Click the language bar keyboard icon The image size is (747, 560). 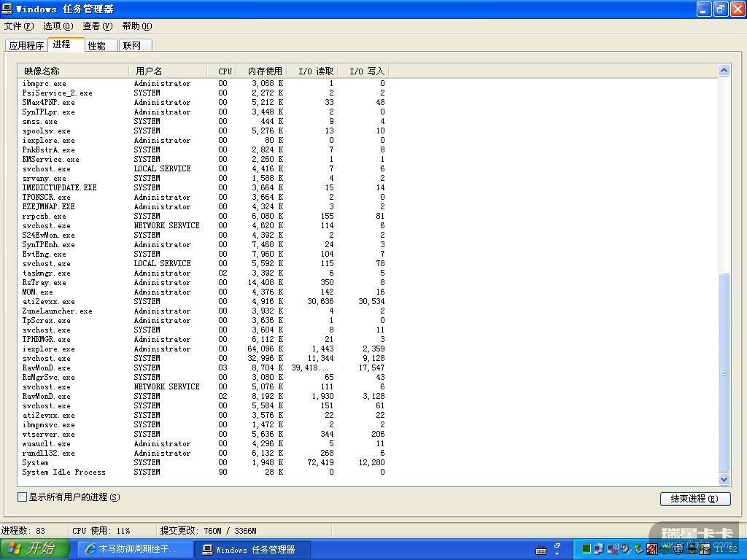coord(541,551)
